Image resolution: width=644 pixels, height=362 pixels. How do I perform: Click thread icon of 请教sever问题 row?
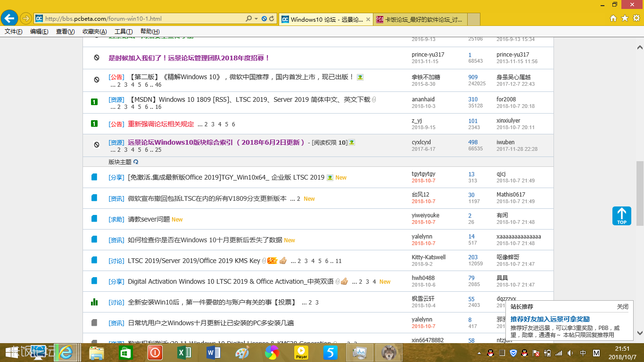pyautogui.click(x=94, y=219)
